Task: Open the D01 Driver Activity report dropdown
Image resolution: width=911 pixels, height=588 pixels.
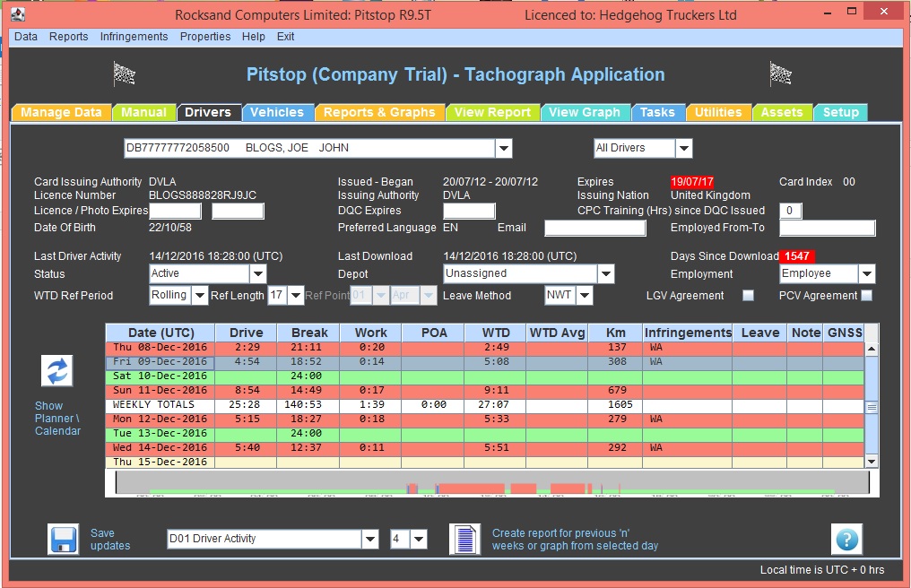Action: point(370,540)
